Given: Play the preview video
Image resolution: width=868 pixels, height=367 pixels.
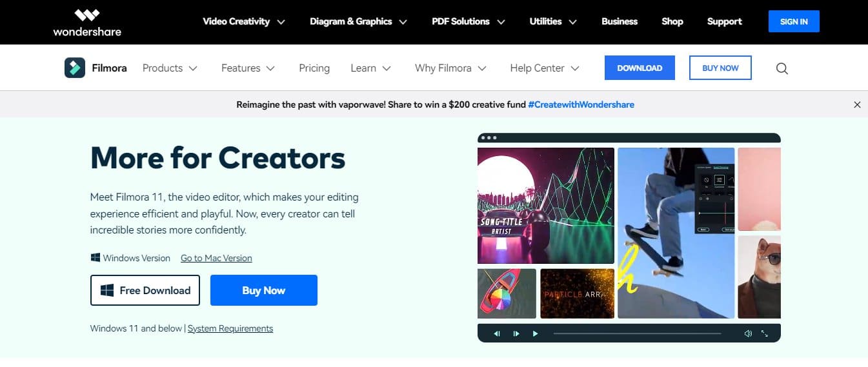Looking at the screenshot, I should pos(535,333).
